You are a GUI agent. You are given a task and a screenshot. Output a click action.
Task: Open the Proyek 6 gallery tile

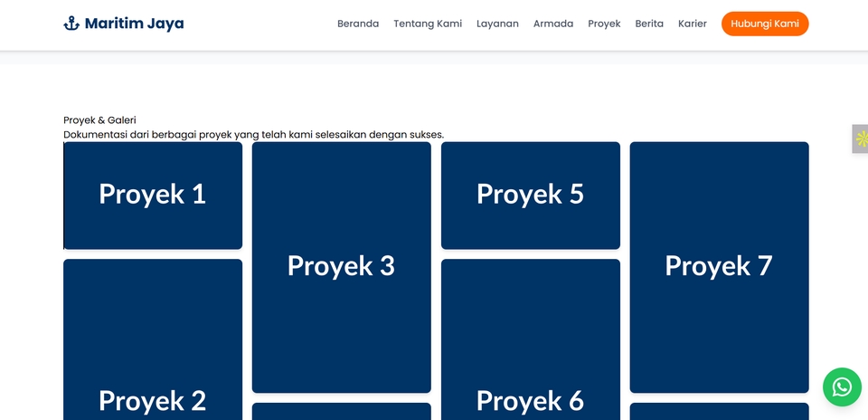point(531,339)
